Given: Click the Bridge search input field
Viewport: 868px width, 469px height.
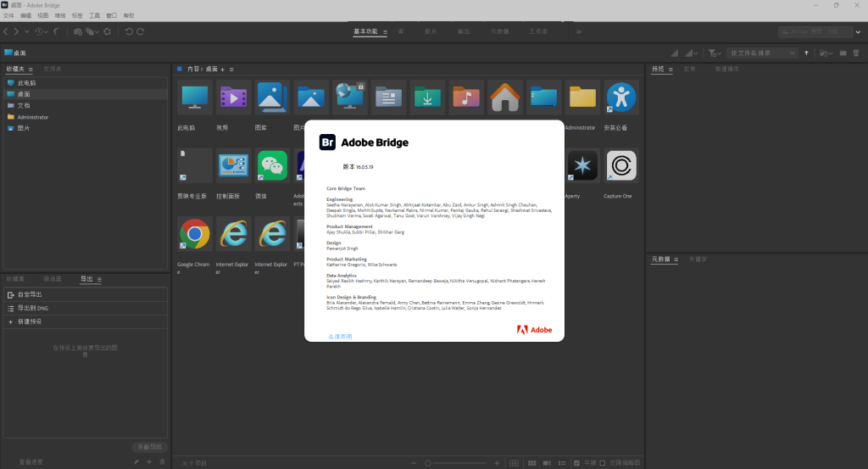Looking at the screenshot, I should pyautogui.click(x=816, y=32).
